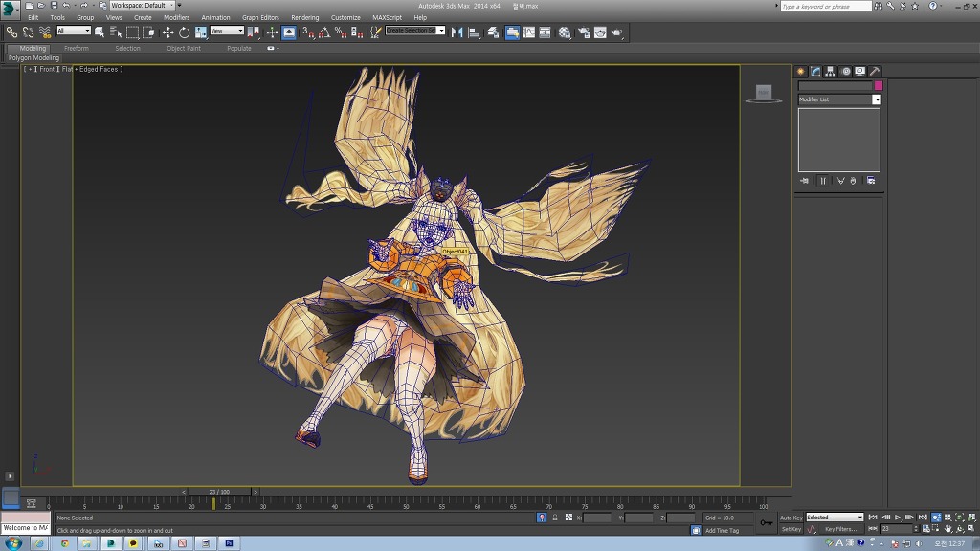The height and width of the screenshot is (551, 980).
Task: Open the Layer Manager
Action: [494, 32]
